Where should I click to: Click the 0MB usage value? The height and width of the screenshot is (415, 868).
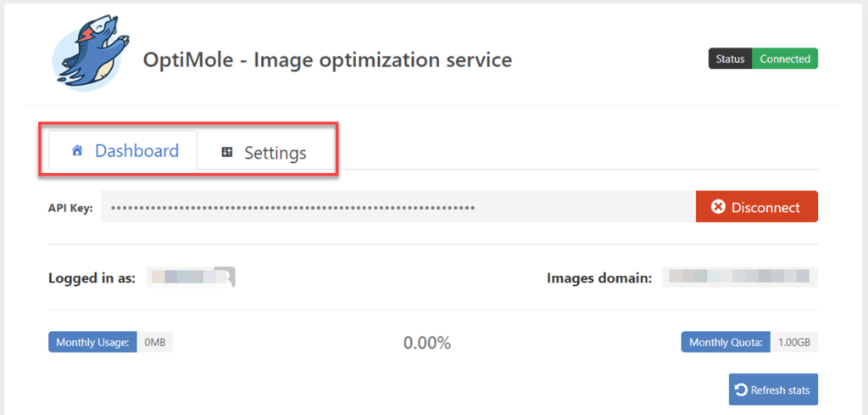(x=155, y=343)
